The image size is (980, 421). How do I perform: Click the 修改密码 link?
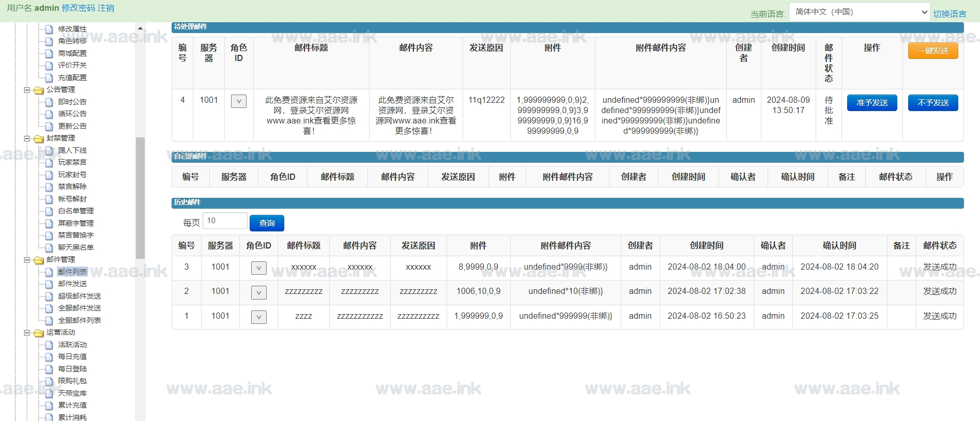[x=78, y=8]
